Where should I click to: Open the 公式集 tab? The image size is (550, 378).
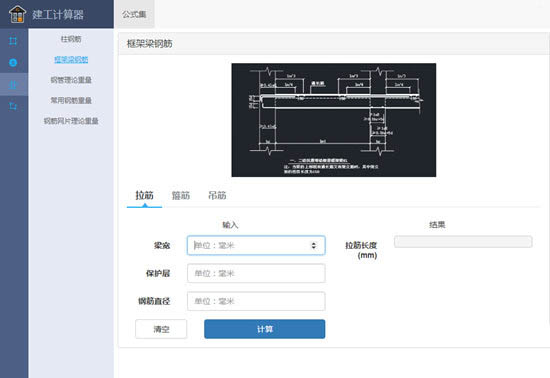134,14
